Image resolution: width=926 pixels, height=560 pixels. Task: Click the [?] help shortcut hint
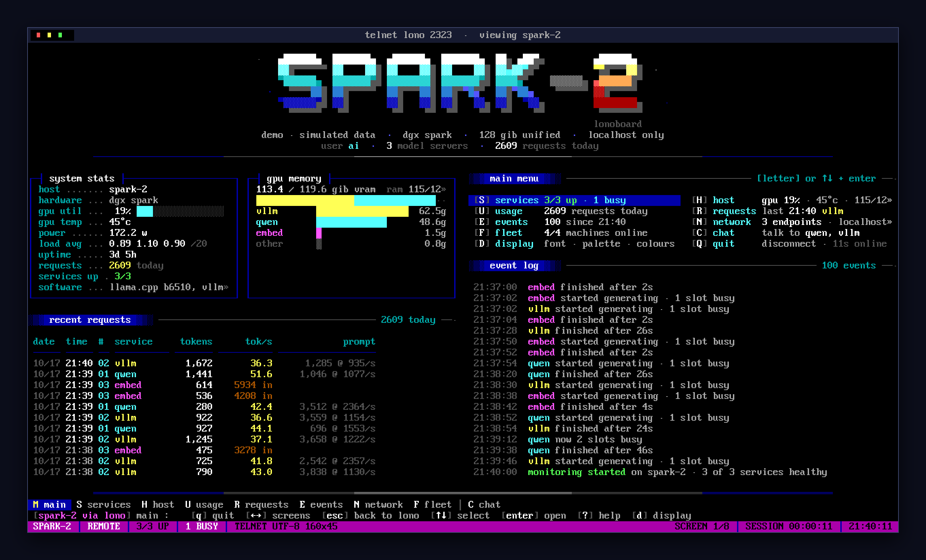tap(599, 515)
